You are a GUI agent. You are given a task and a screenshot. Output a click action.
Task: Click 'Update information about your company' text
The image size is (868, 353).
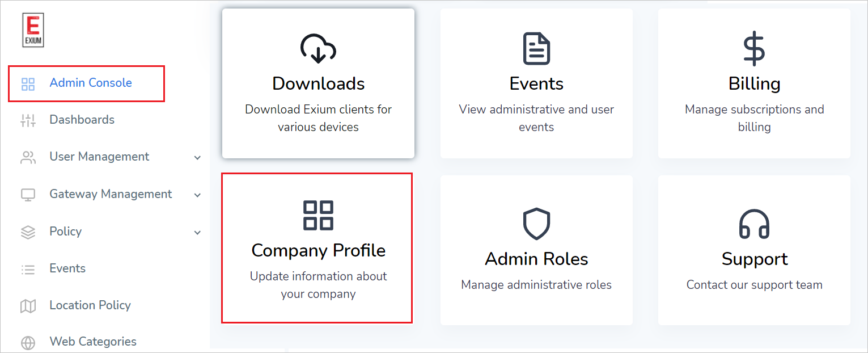[318, 285]
